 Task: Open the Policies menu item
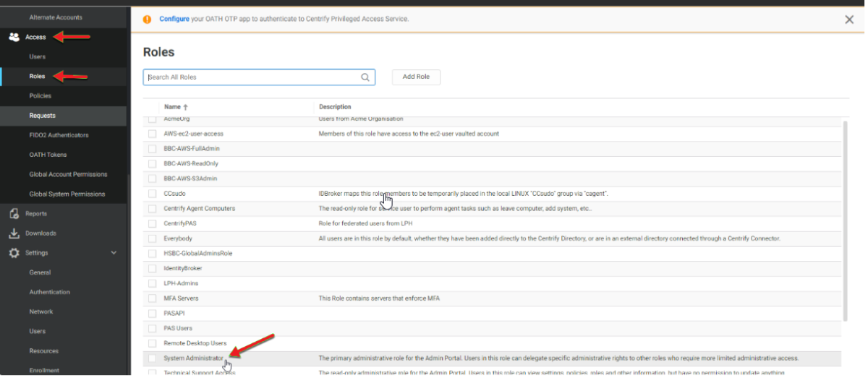coord(40,96)
